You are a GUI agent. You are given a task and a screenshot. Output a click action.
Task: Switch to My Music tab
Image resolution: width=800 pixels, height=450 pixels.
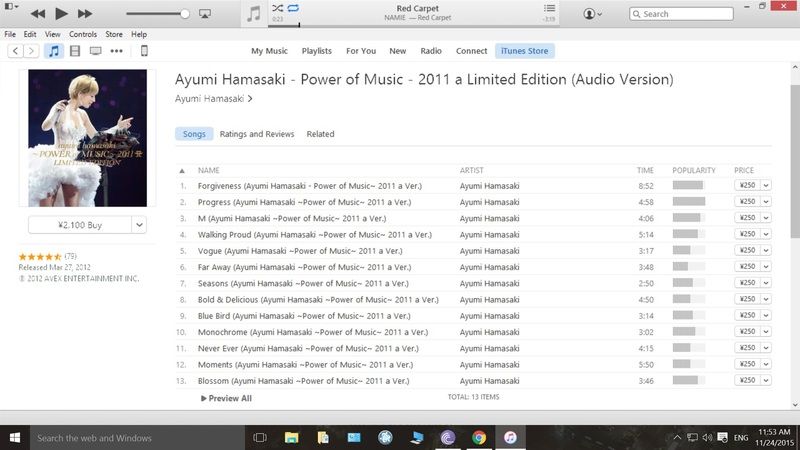[x=269, y=51]
